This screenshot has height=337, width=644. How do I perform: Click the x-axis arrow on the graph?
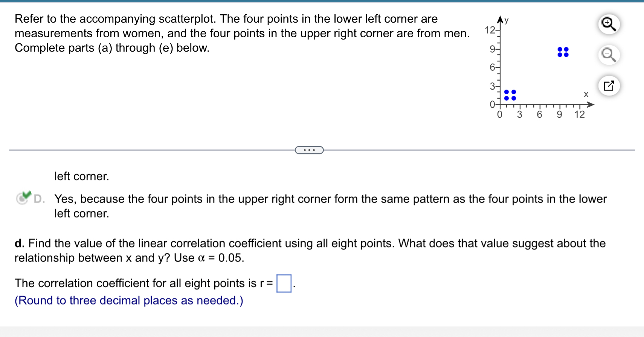(x=592, y=104)
